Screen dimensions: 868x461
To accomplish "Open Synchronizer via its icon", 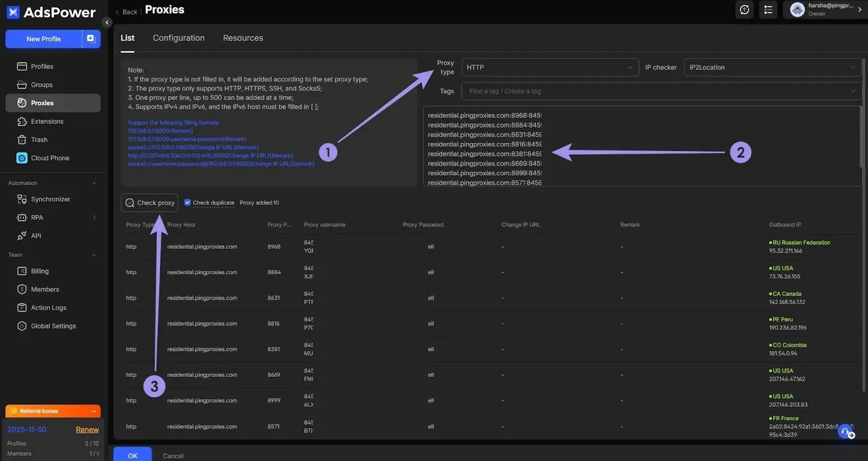I will click(22, 199).
